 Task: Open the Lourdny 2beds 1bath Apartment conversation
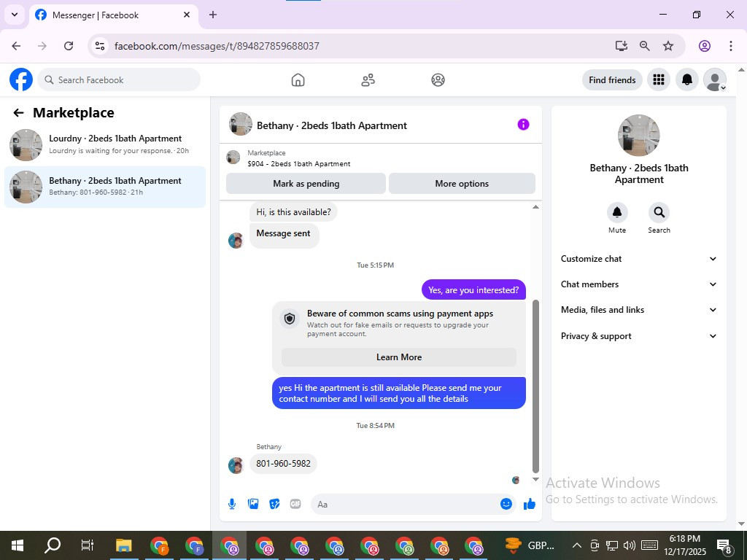105,144
